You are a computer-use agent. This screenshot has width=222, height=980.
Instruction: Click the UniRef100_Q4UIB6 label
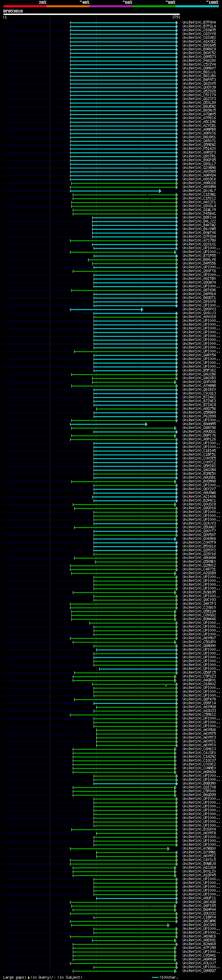tap(199, 374)
